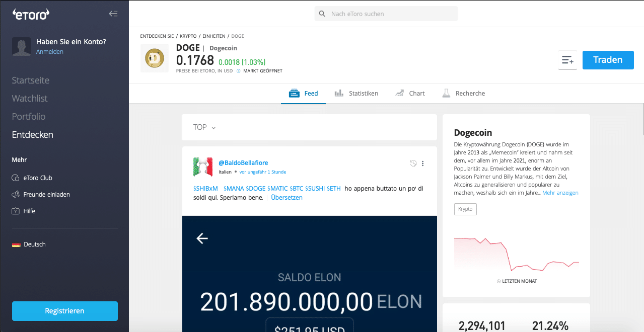Click the Anmelden link
644x332 pixels.
click(50, 52)
